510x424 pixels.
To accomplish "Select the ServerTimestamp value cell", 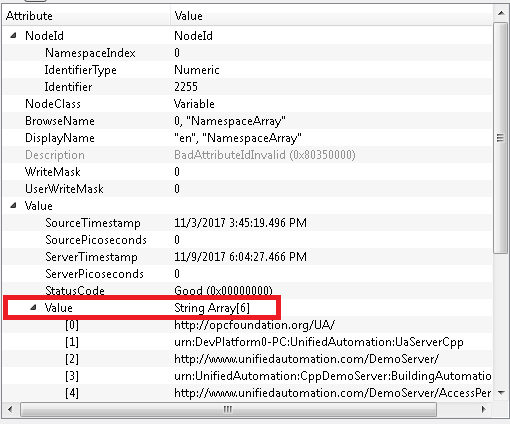I will coord(240,257).
